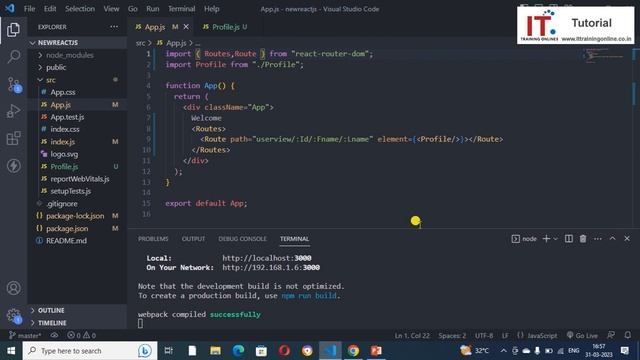640x360 pixels.
Task: Open the launch profile dropdown arrow next to plus
Action: (555, 239)
